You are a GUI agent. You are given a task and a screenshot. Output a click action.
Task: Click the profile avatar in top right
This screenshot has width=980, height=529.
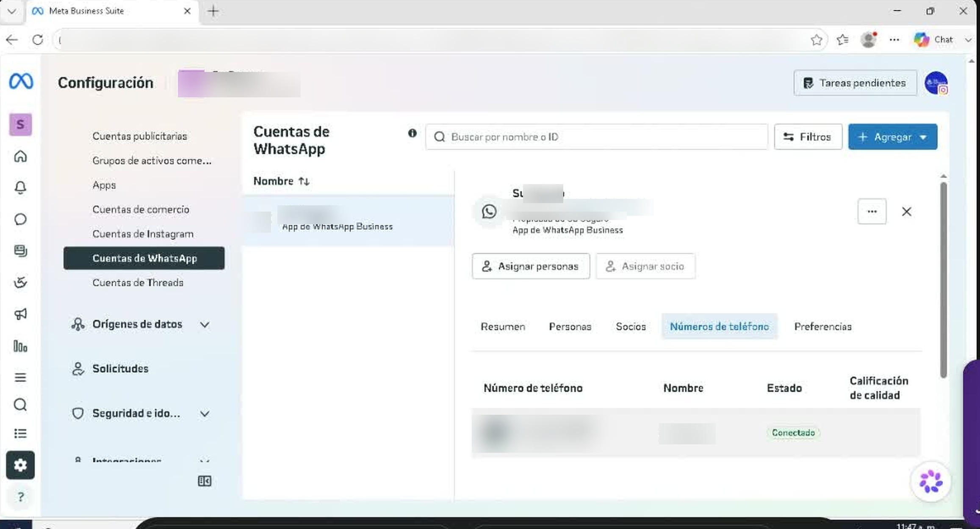[936, 83]
